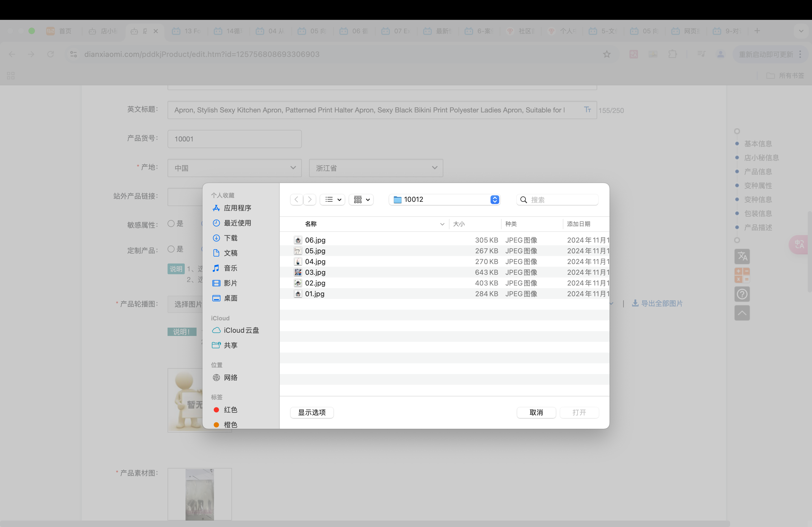Open Downloads folder in sidebar
This screenshot has height=527, width=812.
(230, 238)
